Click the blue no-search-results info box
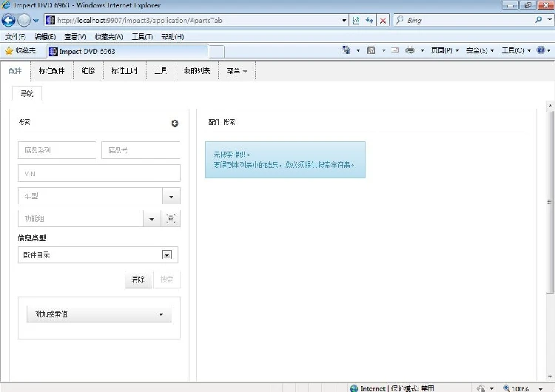 285,160
